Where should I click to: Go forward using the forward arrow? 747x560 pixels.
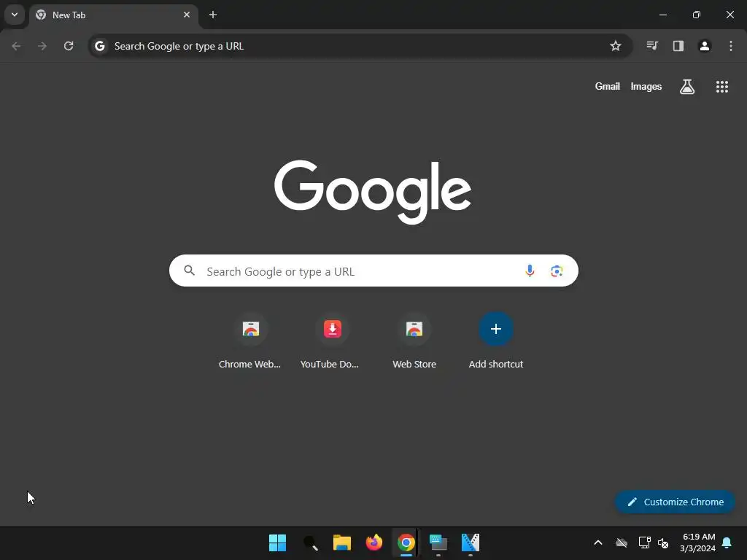click(x=42, y=46)
